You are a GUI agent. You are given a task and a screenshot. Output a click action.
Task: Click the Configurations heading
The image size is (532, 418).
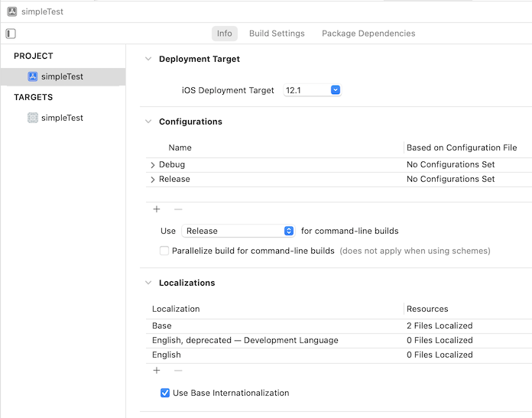tap(190, 122)
